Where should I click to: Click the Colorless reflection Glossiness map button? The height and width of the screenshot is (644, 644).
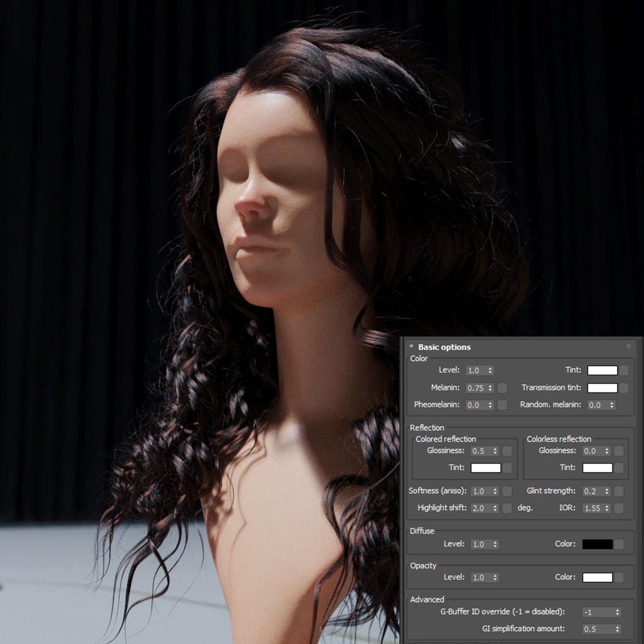pos(619,451)
